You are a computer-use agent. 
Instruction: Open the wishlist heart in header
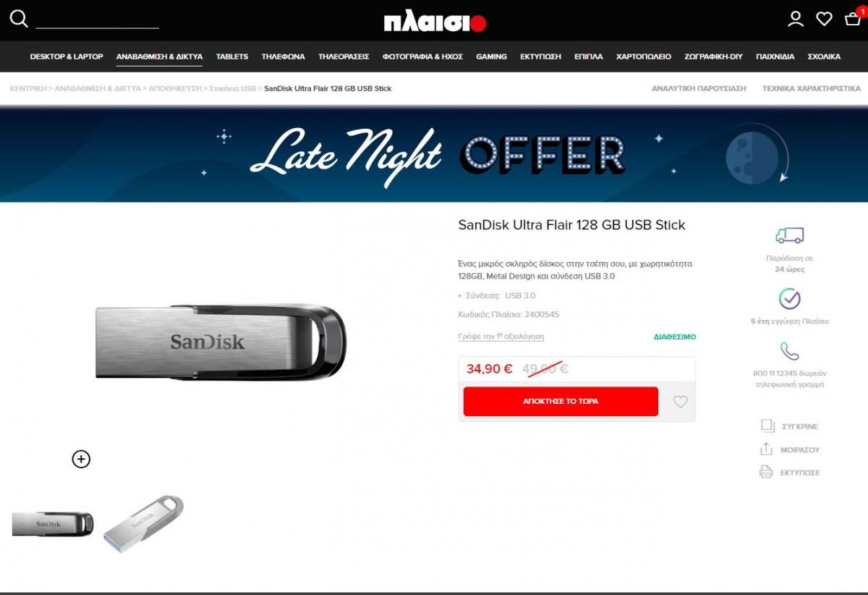coord(825,19)
